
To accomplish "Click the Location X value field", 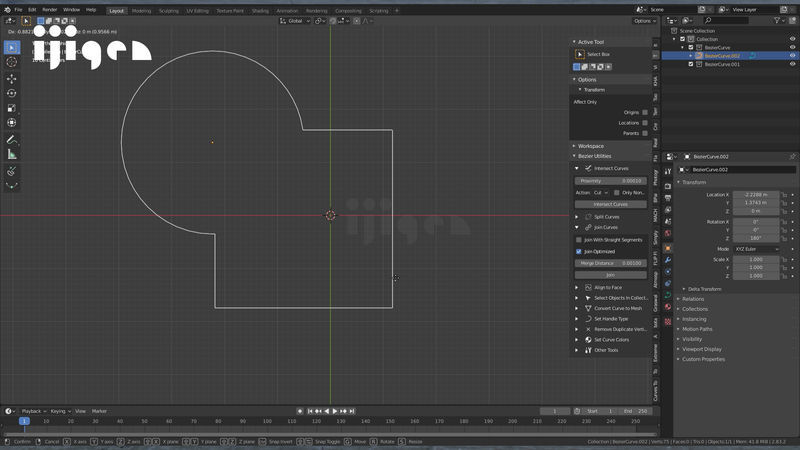I will click(x=756, y=195).
